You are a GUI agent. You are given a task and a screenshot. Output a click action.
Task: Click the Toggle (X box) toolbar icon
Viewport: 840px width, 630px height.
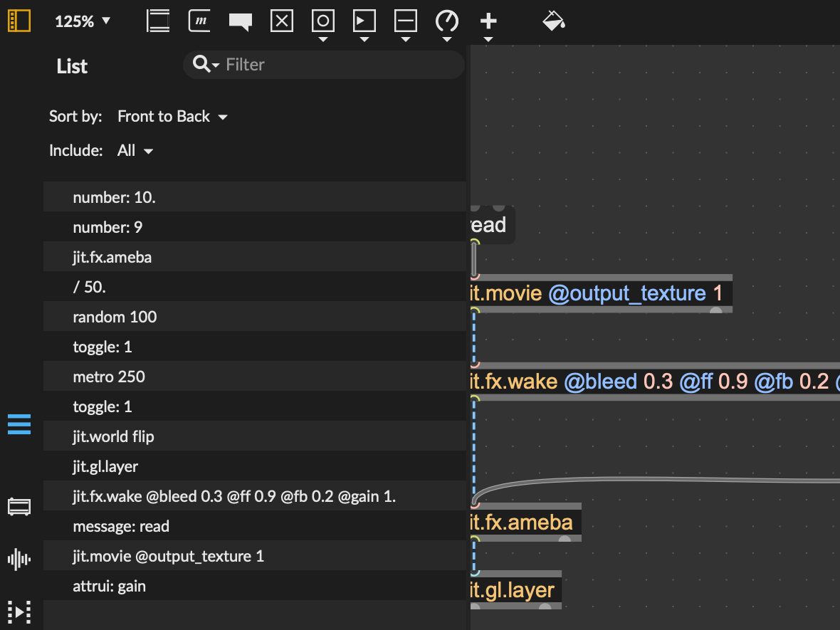tap(282, 21)
